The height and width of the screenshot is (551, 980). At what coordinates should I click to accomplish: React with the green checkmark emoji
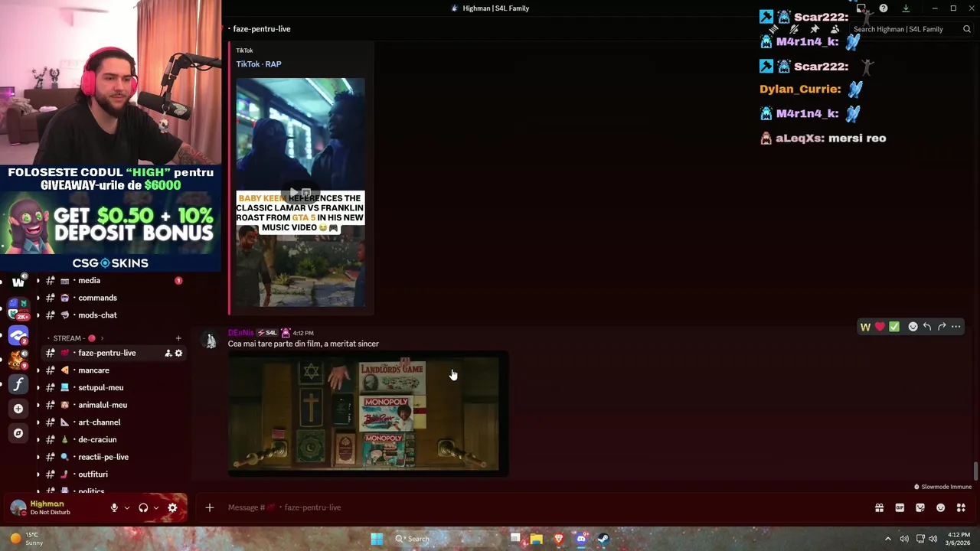[x=894, y=327]
